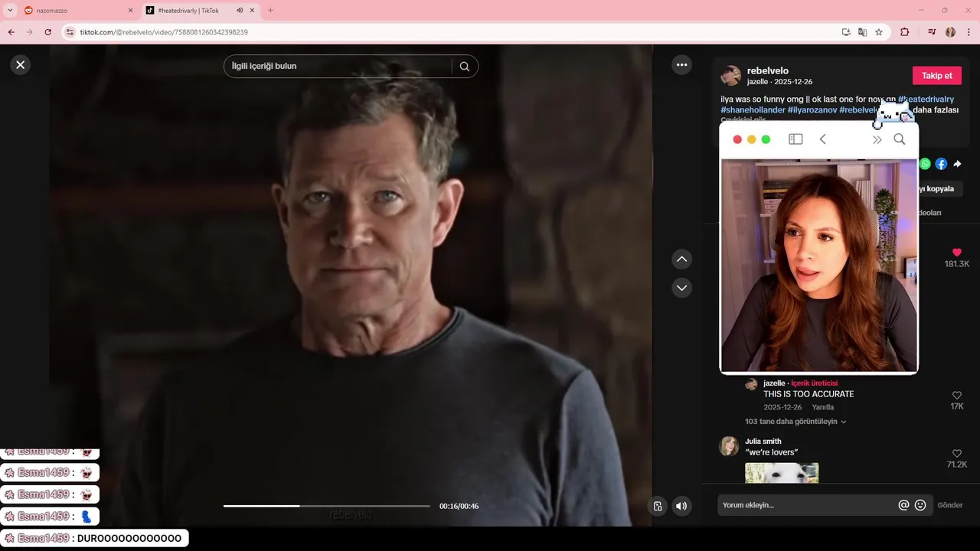This screenshot has width=980, height=551.
Task: Click the 'DUROOOOOOOOOOOOO' chat message
Action: click(x=95, y=538)
